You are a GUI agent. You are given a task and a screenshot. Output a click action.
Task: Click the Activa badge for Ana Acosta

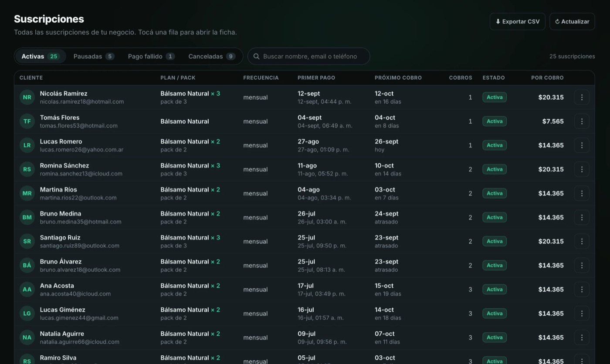(x=495, y=290)
